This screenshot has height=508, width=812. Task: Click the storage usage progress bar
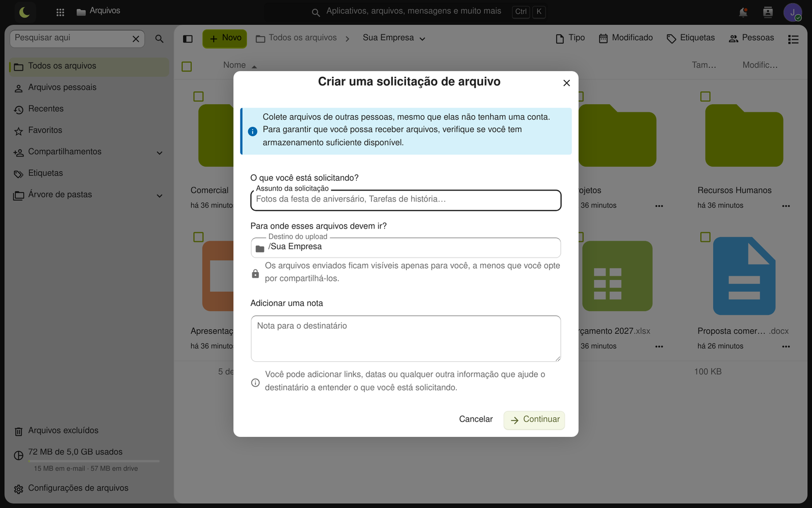point(94,461)
